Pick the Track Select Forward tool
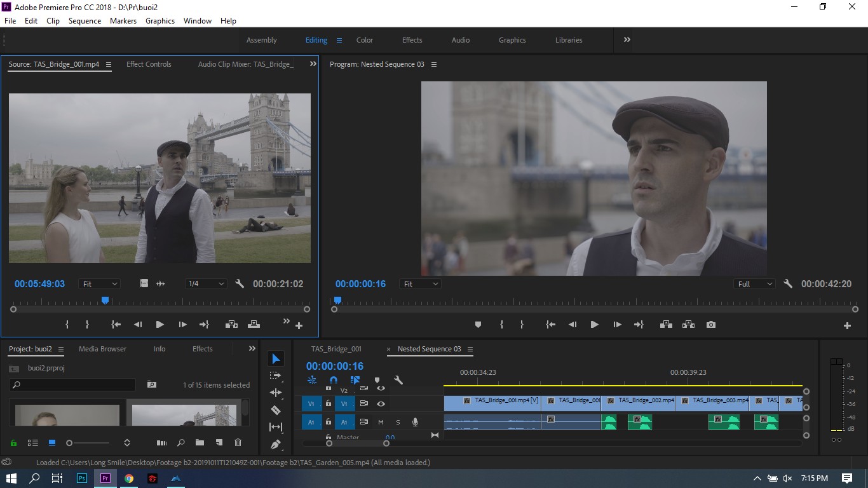Image resolution: width=868 pixels, height=488 pixels. (275, 376)
